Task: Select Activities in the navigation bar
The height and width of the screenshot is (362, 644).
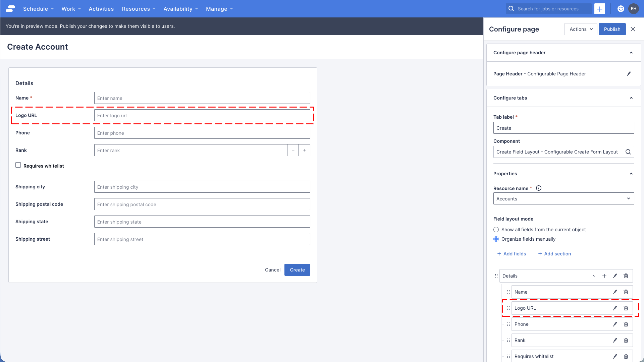Action: (x=101, y=9)
